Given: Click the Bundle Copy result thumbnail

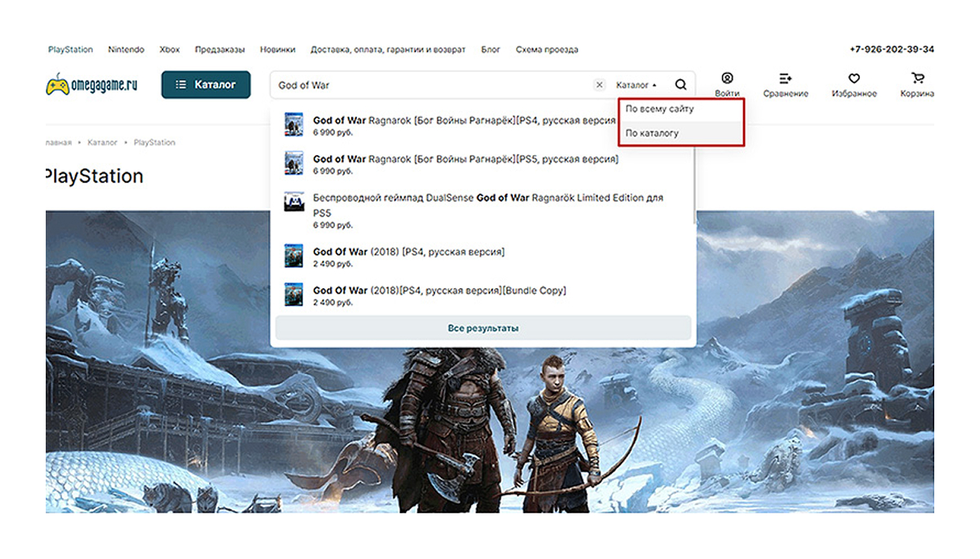Looking at the screenshot, I should (x=293, y=295).
